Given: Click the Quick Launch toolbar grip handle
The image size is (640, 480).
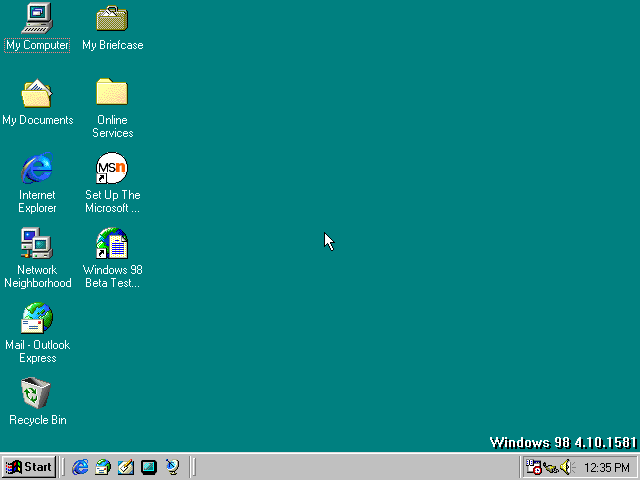Looking at the screenshot, I should (62, 467).
